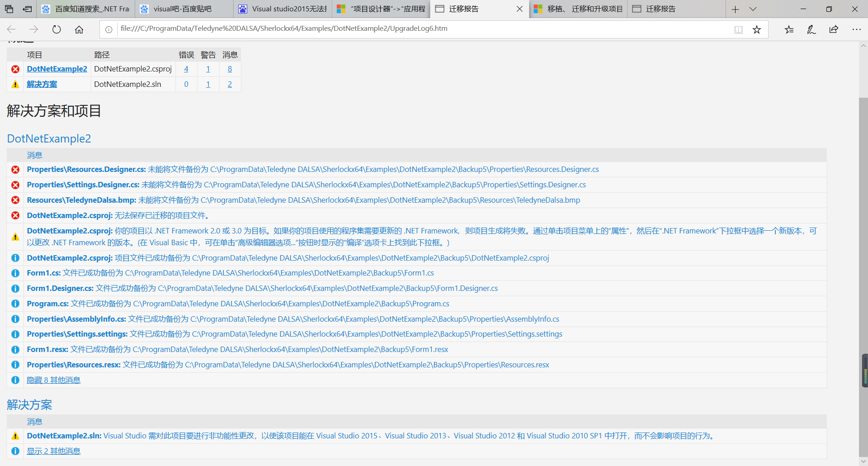Viewport: 868px width, 466px height.
Task: Click the DotNetExample2.csproj path cell
Action: 133,69
